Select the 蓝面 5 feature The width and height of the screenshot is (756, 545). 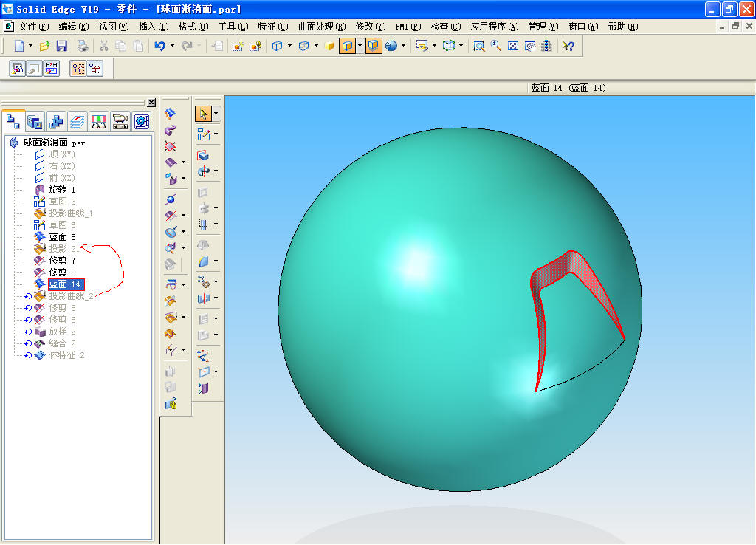62,237
